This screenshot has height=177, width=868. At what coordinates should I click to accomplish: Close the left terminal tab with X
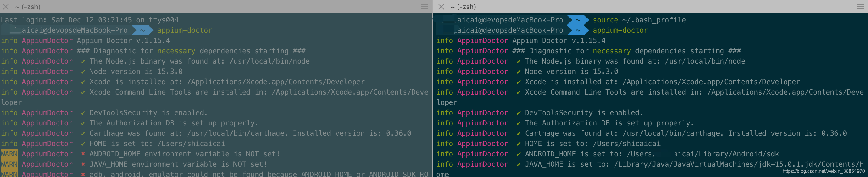pos(6,7)
